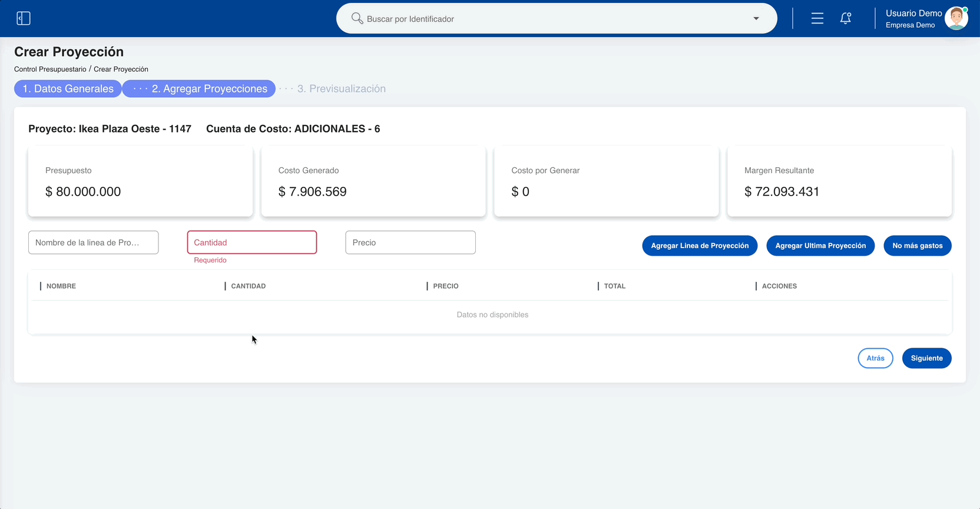This screenshot has width=980, height=509.
Task: Continue with the Siguiente button
Action: (927, 358)
